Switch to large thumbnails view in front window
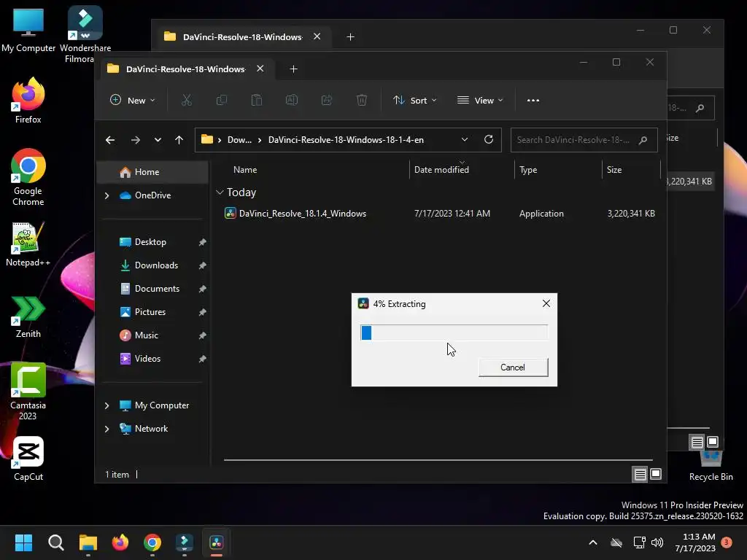 click(656, 474)
